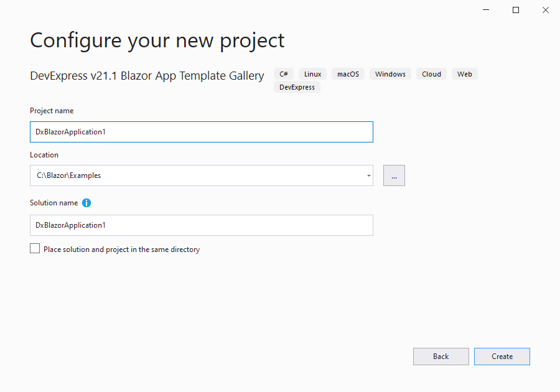The height and width of the screenshot is (392, 560).
Task: Click the Windows platform tag
Action: 390,74
